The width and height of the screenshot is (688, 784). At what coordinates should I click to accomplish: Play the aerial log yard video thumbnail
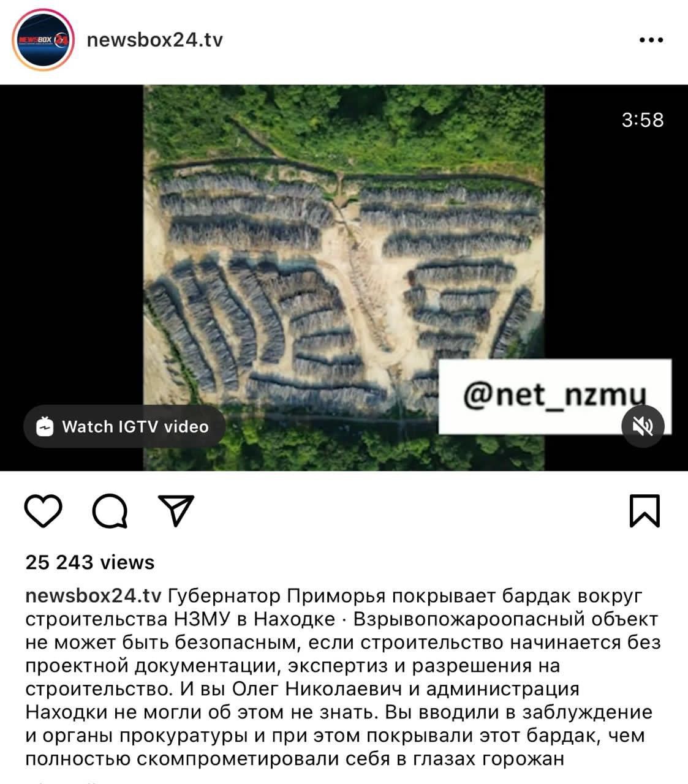coord(344,277)
